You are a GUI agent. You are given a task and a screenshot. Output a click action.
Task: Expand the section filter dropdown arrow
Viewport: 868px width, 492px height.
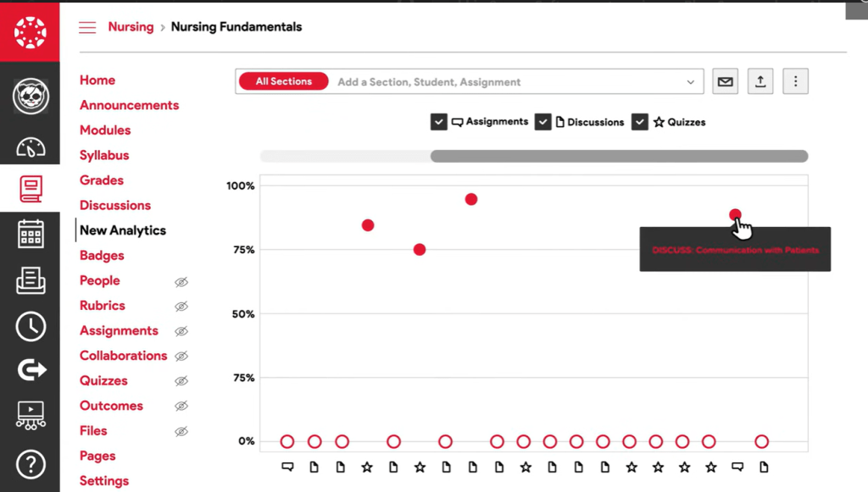[690, 82]
